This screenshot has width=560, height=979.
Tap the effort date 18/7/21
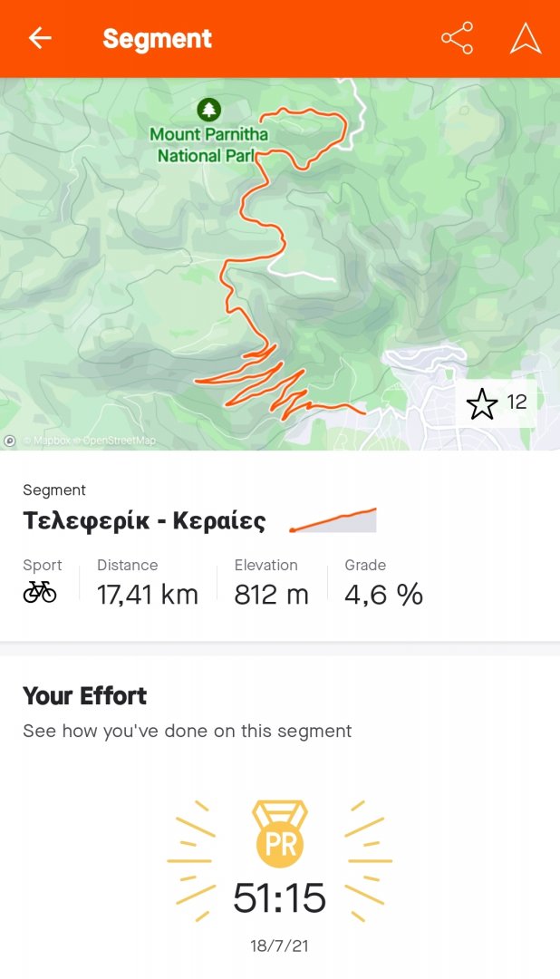[x=279, y=946]
